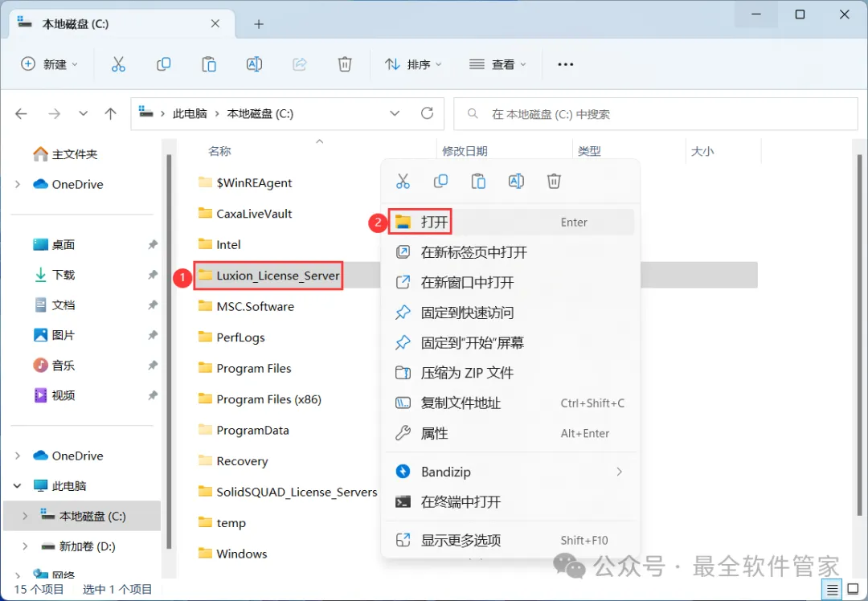Click 此电脑 in address breadcrumb
The image size is (868, 601).
coord(190,114)
